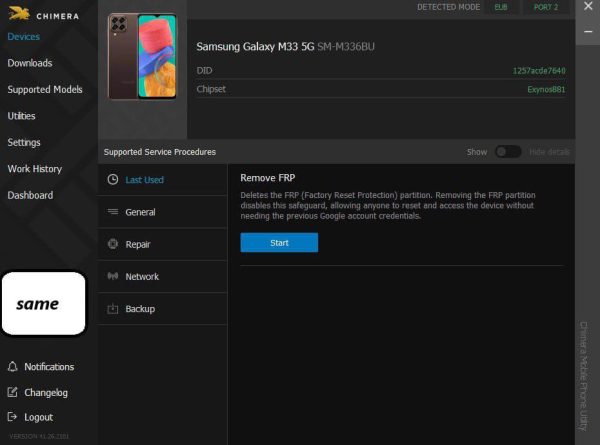Click the EUB detected mode badge
Image resolution: width=600 pixels, height=445 pixels.
pyautogui.click(x=501, y=7)
